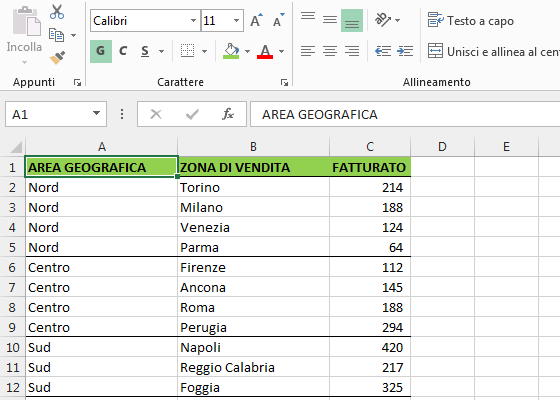The height and width of the screenshot is (400, 560).
Task: Increase font size with larger A icon
Action: pyautogui.click(x=256, y=20)
